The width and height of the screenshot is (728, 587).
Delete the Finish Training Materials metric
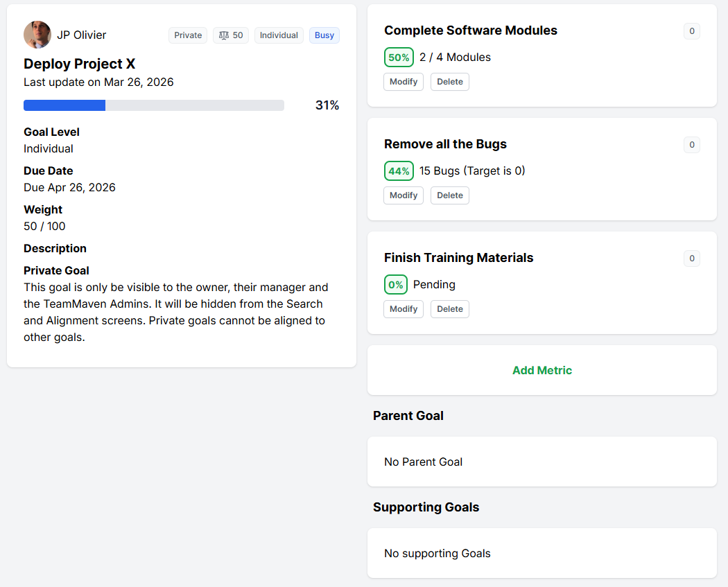pyautogui.click(x=450, y=309)
